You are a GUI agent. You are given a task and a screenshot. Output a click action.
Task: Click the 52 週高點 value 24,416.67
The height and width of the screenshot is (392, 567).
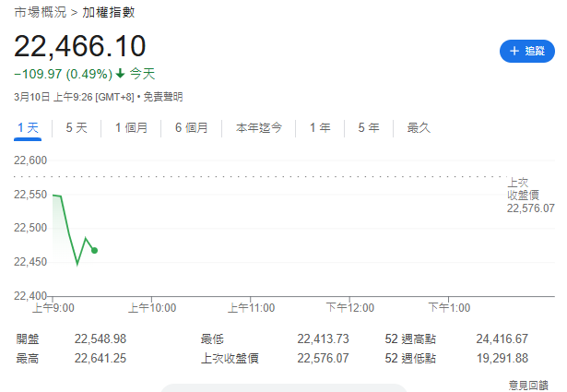[502, 339]
